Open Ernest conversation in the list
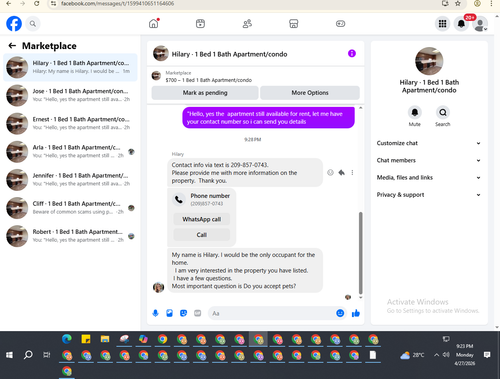Screen dimensions: 500x379 (x=70, y=123)
